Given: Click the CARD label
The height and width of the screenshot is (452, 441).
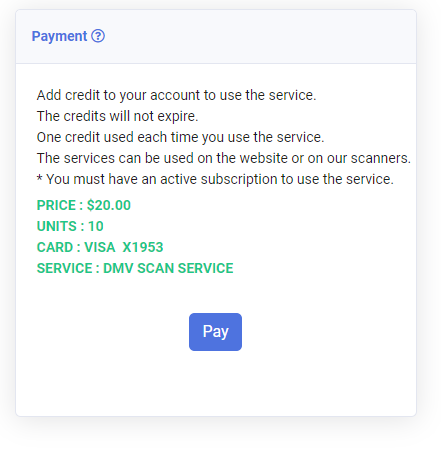Looking at the screenshot, I should (55, 247).
